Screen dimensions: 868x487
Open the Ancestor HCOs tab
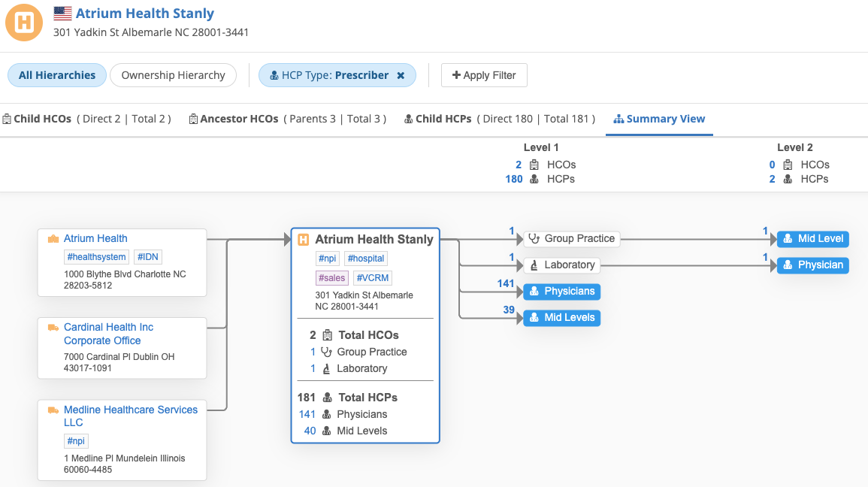[239, 119]
